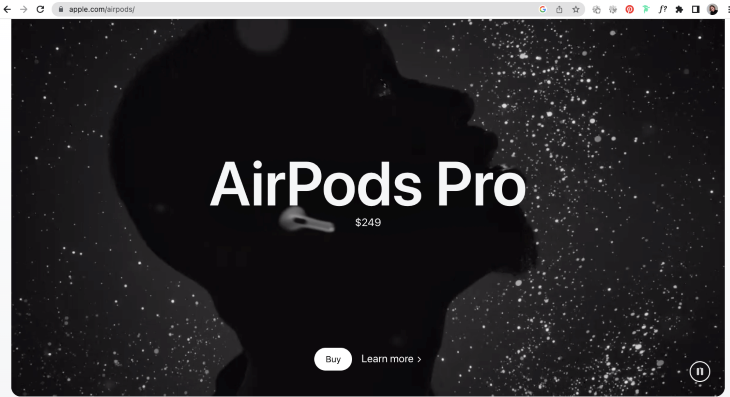Click the $249 price text

368,222
